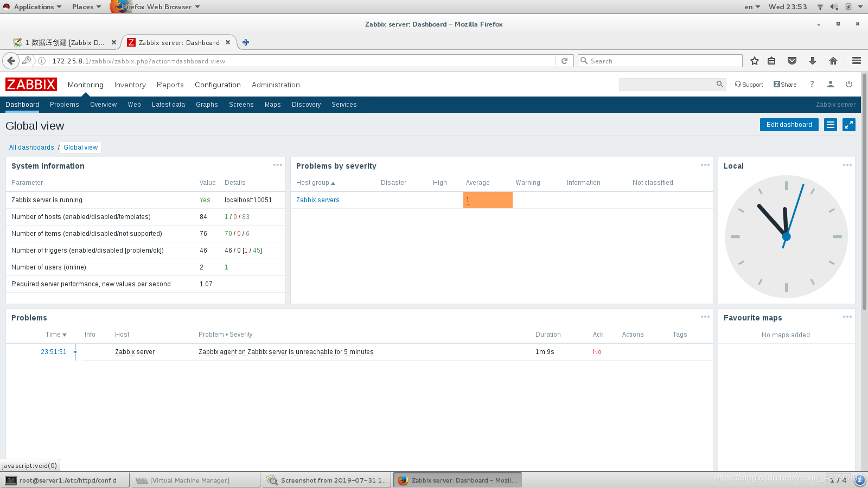Focus the Firefox URL address bar

[x=303, y=61]
